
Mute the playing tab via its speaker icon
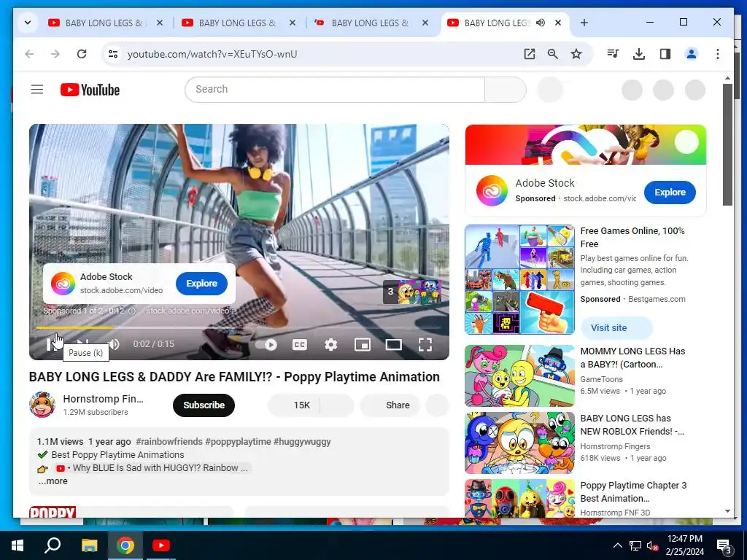541,23
